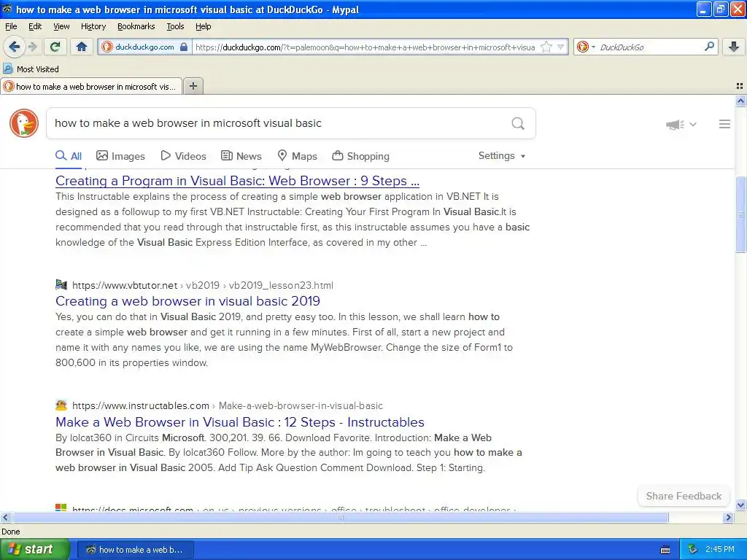The width and height of the screenshot is (747, 560).
Task: Click the instructables.com result URL
Action: coord(228,405)
